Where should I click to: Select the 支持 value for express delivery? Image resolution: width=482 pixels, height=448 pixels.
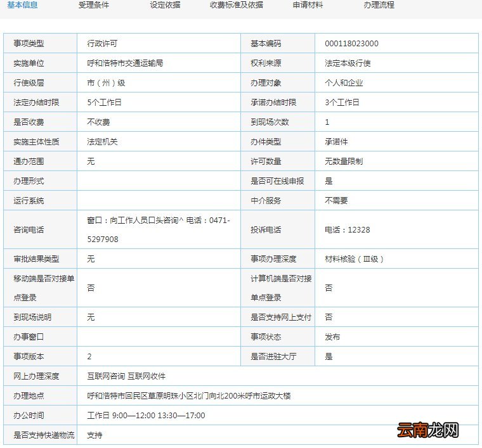pyautogui.click(x=94, y=435)
